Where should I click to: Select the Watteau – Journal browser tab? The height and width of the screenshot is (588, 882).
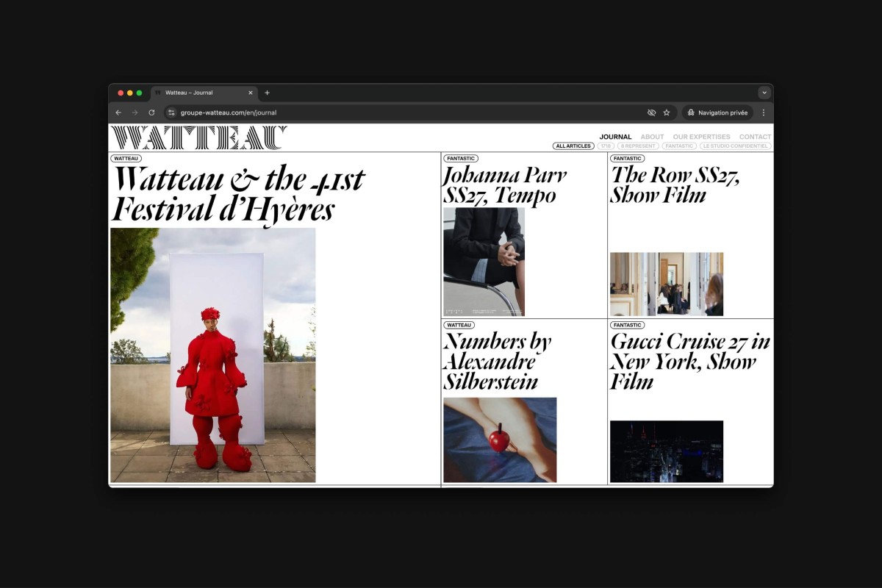[x=204, y=93]
